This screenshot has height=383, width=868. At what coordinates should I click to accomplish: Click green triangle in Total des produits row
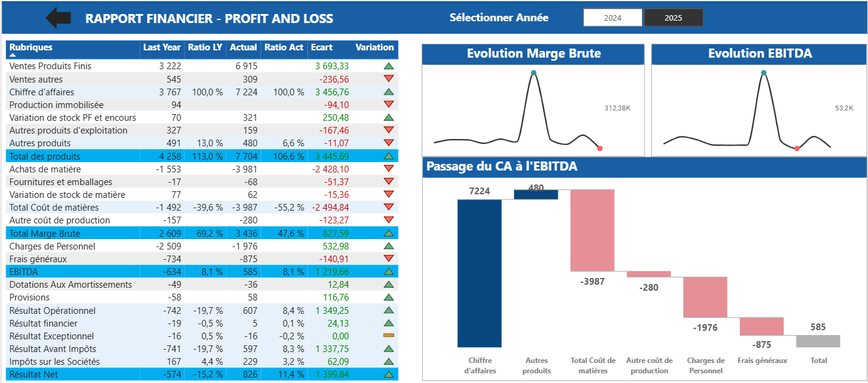[389, 156]
